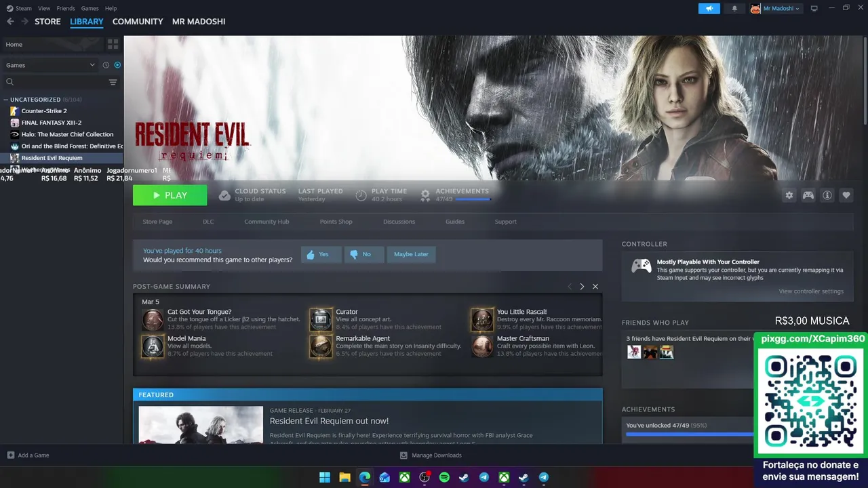This screenshot has height=488, width=868.
Task: Open the Guides link
Action: click(x=455, y=222)
